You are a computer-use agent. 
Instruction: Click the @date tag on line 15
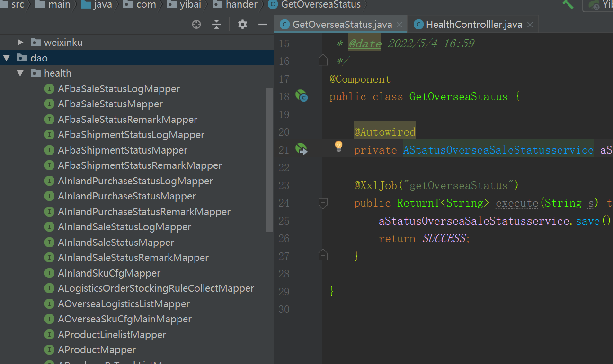[365, 43]
